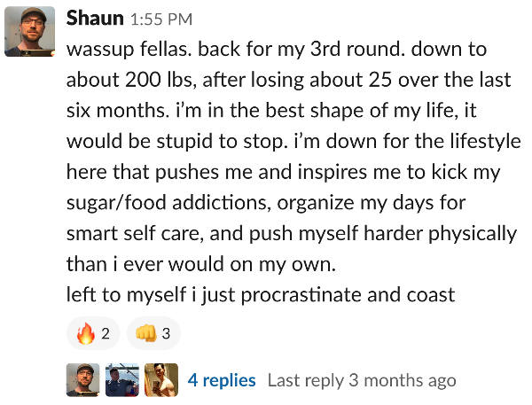Click third thread avatar showing mirror selfie
This screenshot has width=532, height=405.
[x=161, y=380]
